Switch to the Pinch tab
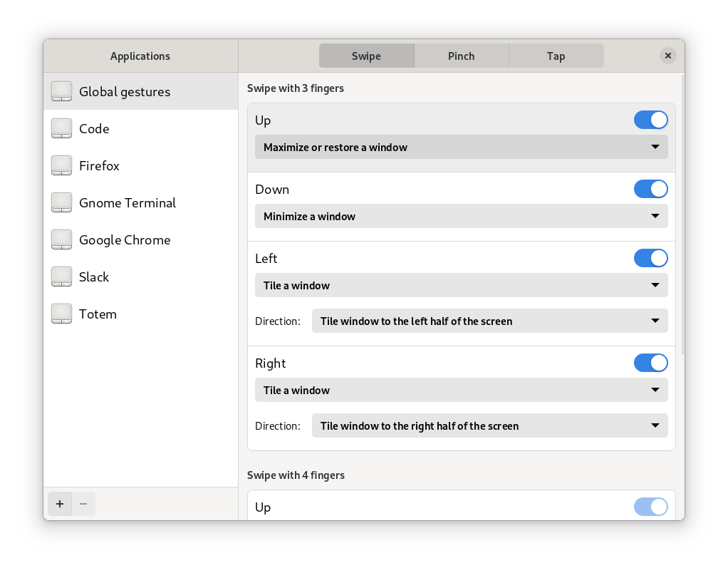Screen dimensions: 728x568 462,56
